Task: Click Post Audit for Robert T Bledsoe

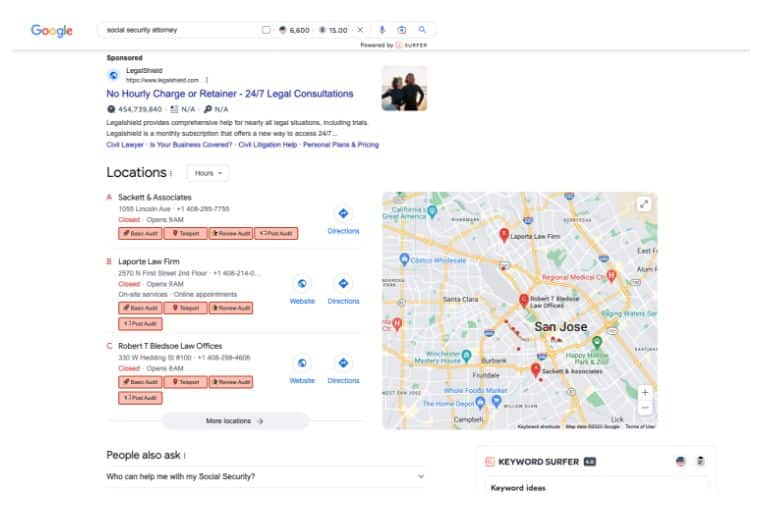Action: click(140, 398)
